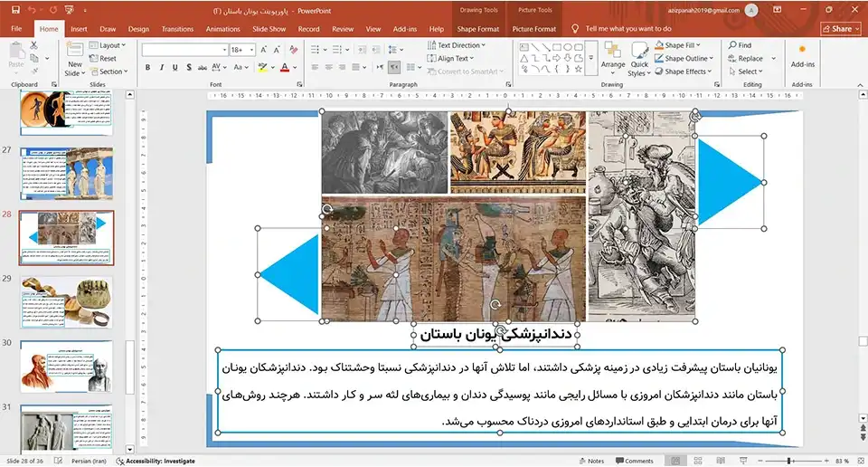Decrease the list indent level

point(362,50)
